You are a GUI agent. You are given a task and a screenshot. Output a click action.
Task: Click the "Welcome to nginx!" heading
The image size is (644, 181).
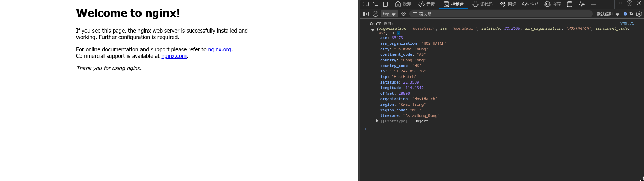click(128, 13)
